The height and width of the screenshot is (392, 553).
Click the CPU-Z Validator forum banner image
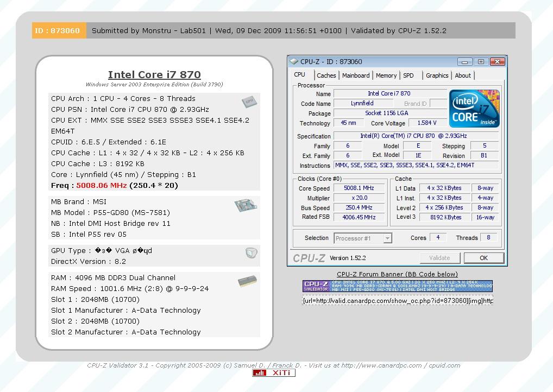point(398,286)
